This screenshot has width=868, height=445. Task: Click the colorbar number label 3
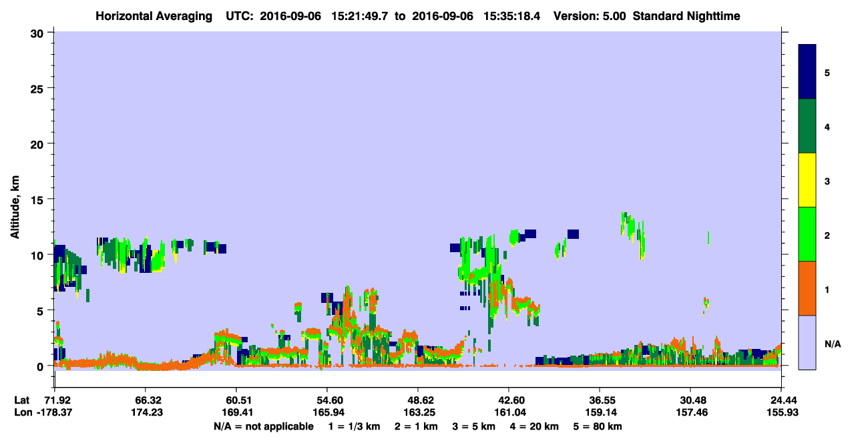827,181
